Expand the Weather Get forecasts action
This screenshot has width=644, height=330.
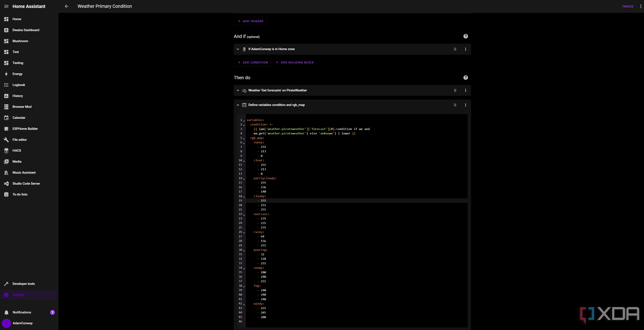pyautogui.click(x=238, y=90)
